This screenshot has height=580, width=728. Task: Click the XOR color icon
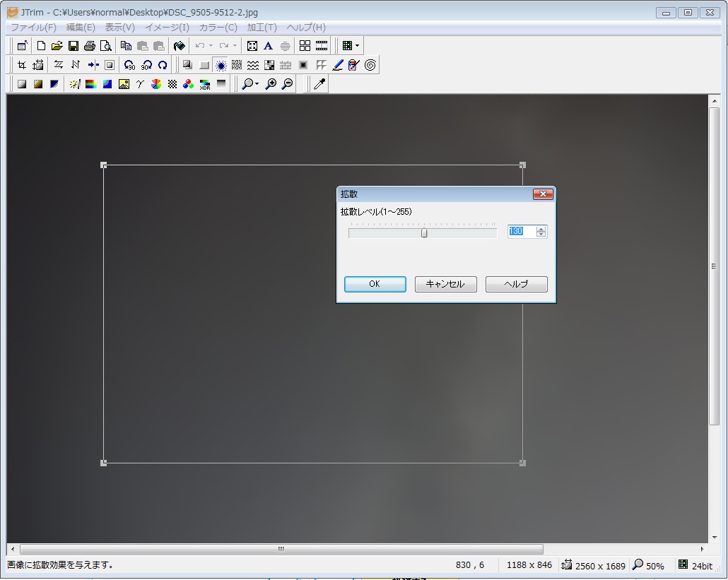click(205, 84)
